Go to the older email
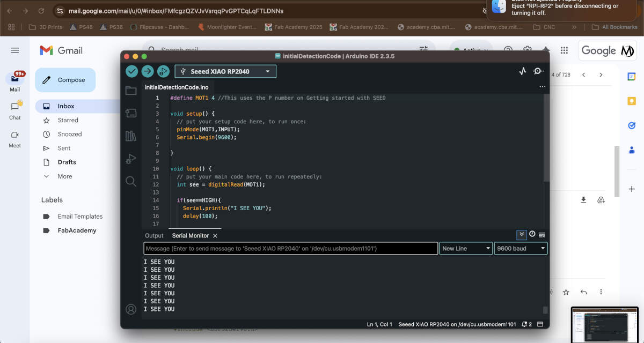The height and width of the screenshot is (343, 644). tap(601, 75)
